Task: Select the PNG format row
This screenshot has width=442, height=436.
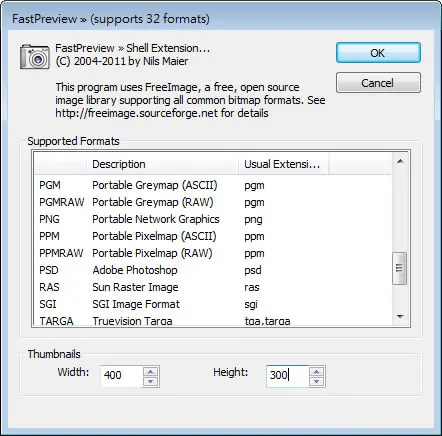Action: [x=213, y=219]
